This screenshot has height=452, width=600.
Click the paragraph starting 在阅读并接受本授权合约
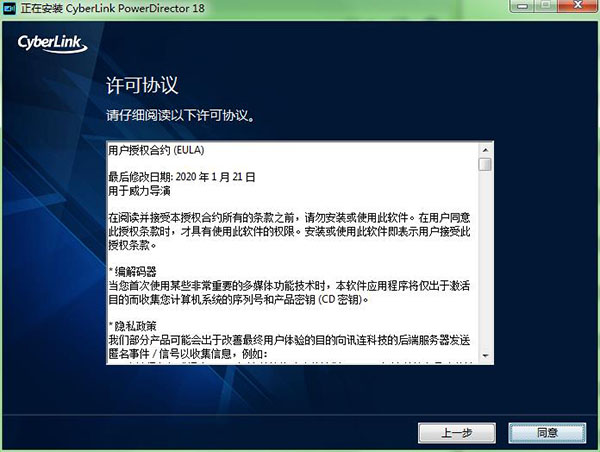289,231
